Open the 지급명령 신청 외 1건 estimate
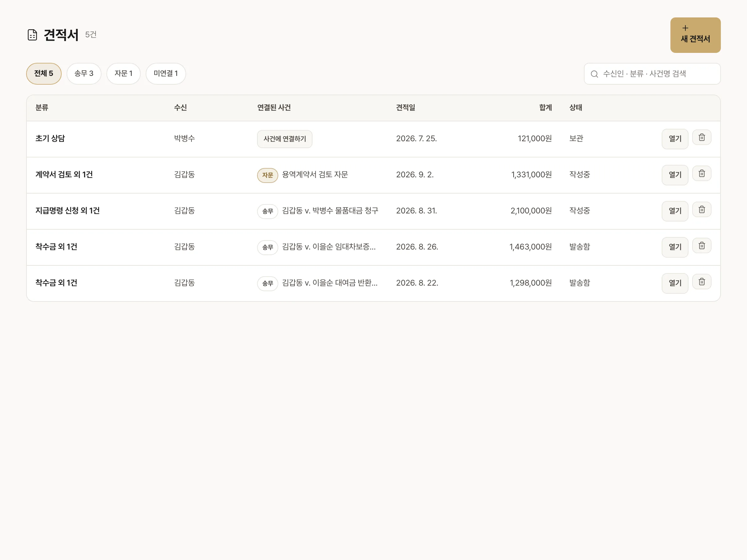The image size is (747, 560). point(675,211)
